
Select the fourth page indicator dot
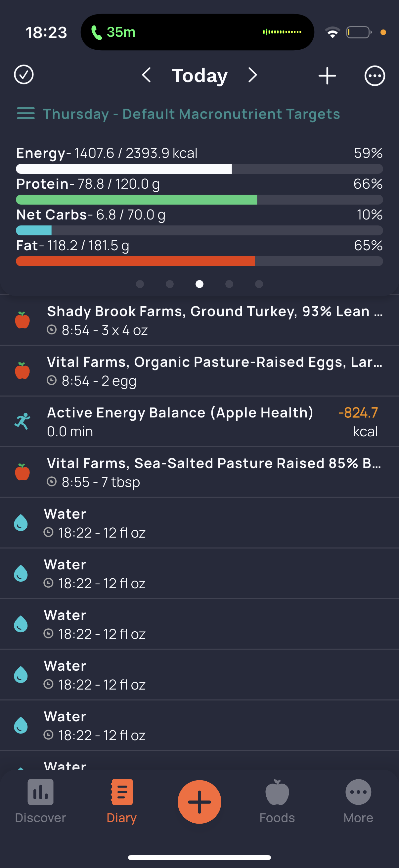[229, 284]
